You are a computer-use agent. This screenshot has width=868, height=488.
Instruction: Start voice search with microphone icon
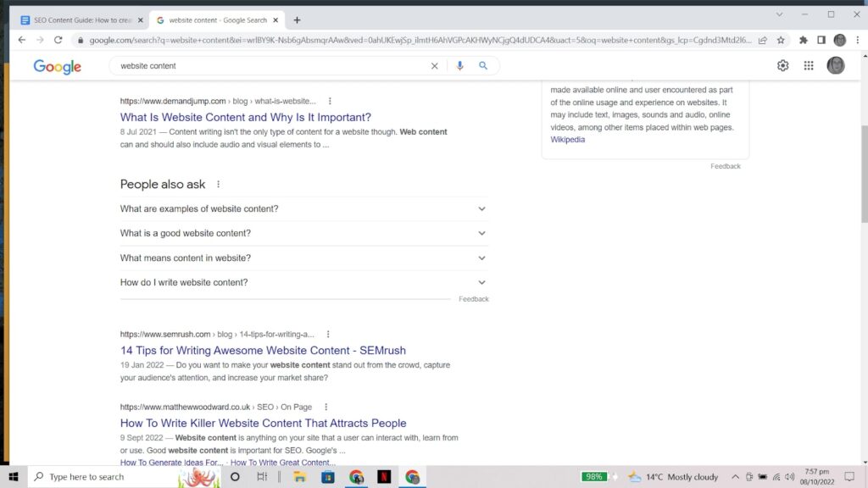tap(459, 66)
